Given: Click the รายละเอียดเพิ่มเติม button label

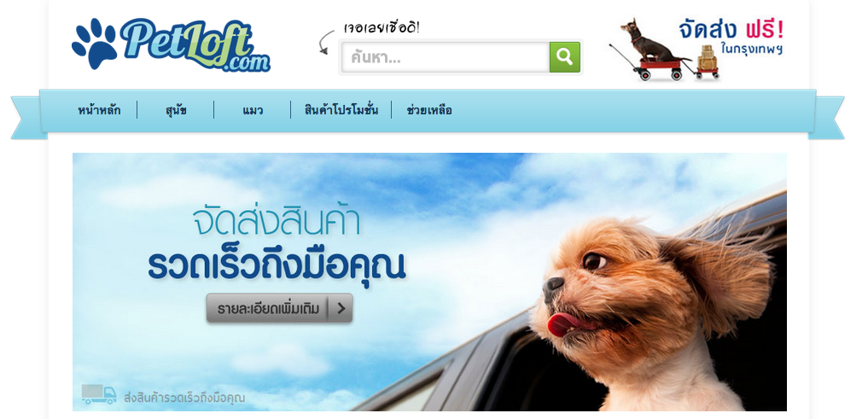Looking at the screenshot, I should point(269,308).
